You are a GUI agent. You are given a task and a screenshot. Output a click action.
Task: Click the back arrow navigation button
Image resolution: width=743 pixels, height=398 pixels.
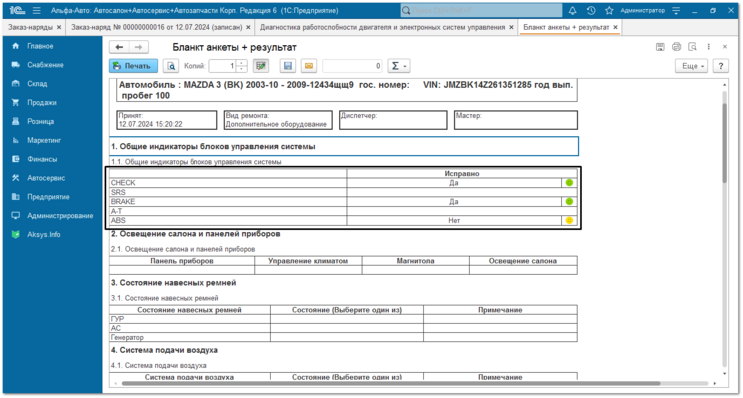tap(119, 47)
